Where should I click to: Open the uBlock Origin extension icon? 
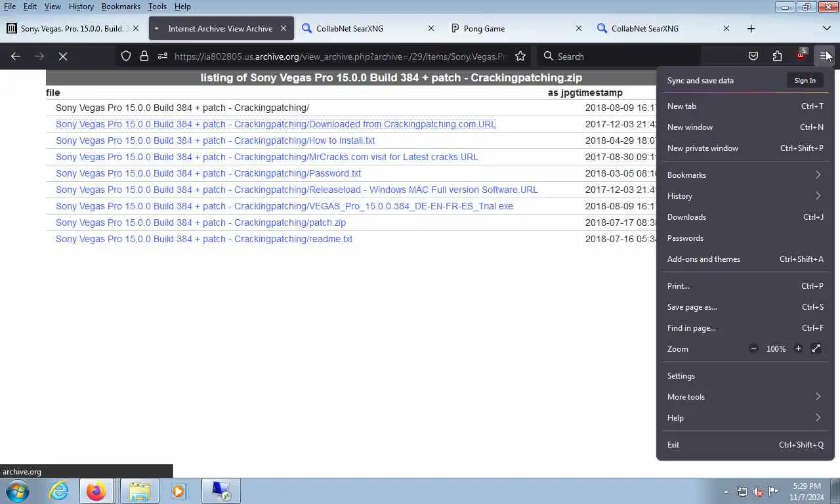point(801,56)
